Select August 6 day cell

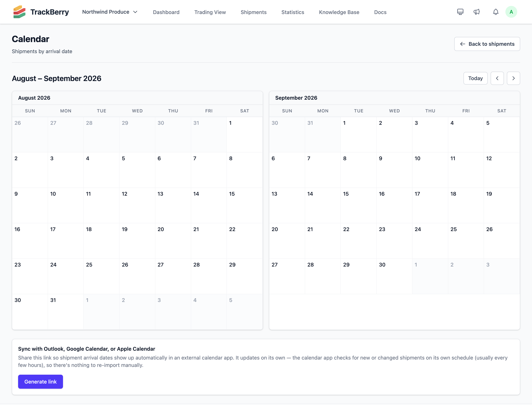tap(173, 170)
